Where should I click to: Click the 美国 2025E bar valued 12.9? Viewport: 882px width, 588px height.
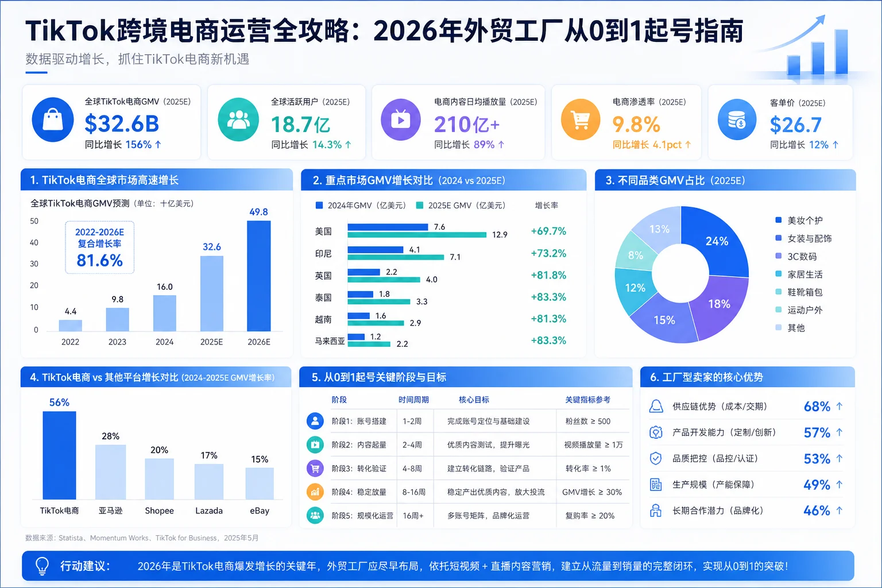click(x=417, y=235)
